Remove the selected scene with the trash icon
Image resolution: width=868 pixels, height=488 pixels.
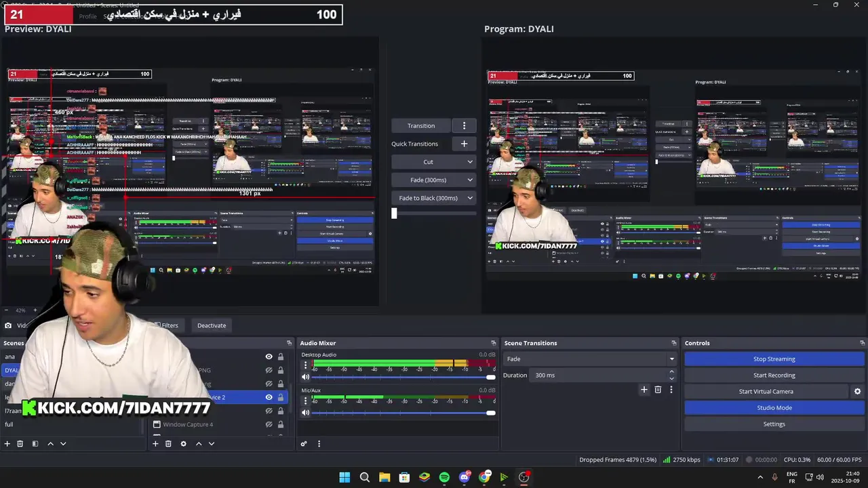point(20,444)
